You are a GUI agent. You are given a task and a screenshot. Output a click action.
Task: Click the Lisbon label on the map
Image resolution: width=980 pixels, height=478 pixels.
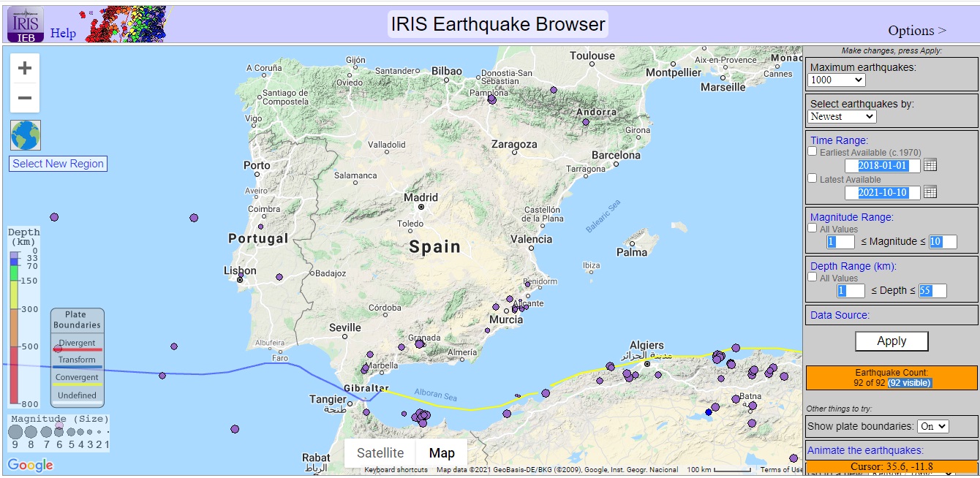point(240,270)
